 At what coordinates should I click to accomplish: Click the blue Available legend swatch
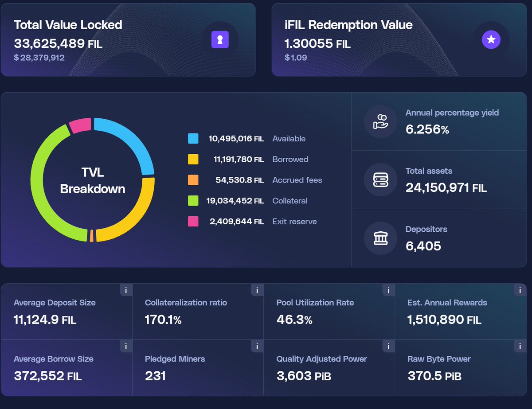coord(193,139)
